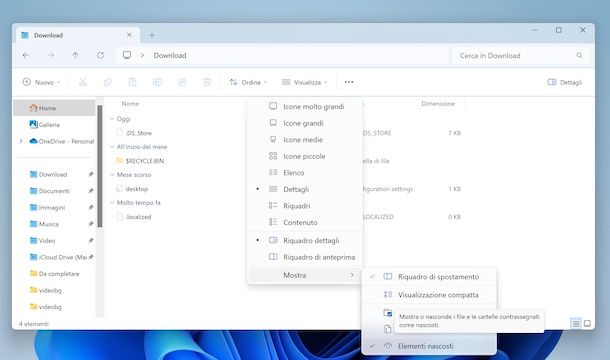Close the Download tab
Image resolution: width=610 pixels, height=360 pixels.
[x=129, y=35]
